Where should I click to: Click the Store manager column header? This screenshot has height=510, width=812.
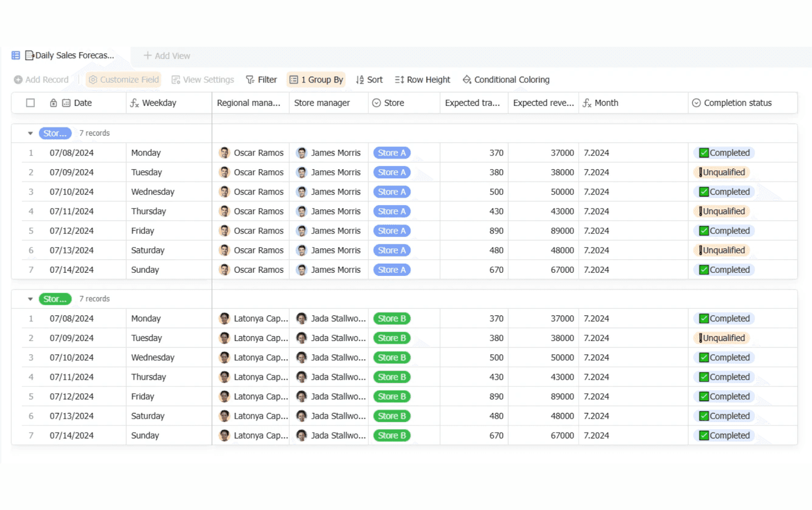[329, 103]
